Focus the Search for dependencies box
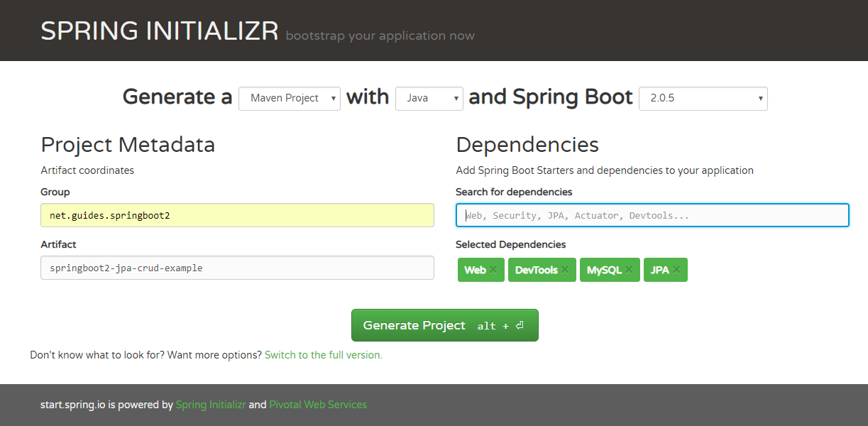 tap(652, 215)
